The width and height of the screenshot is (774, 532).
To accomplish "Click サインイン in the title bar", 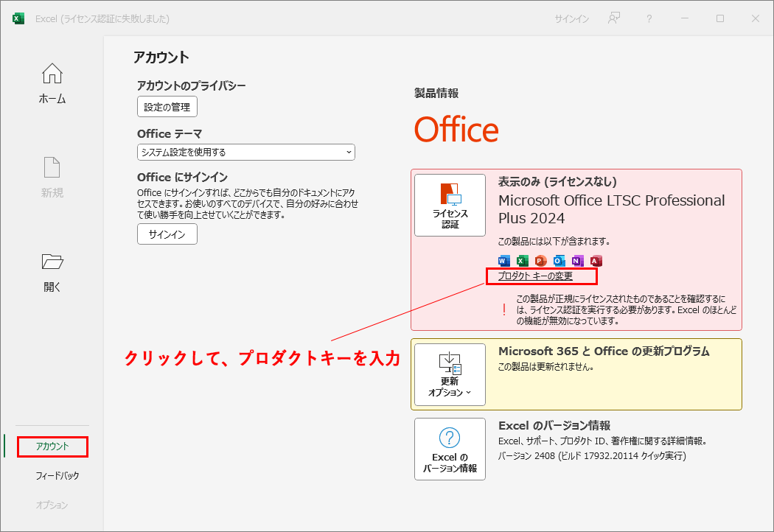I will coord(571,18).
